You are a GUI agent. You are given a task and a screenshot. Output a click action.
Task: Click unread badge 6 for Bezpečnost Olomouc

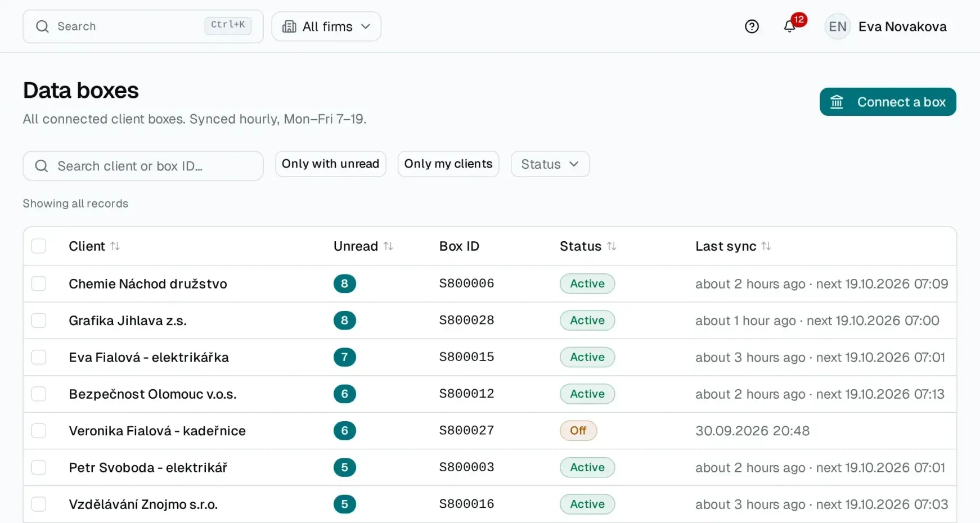(345, 394)
